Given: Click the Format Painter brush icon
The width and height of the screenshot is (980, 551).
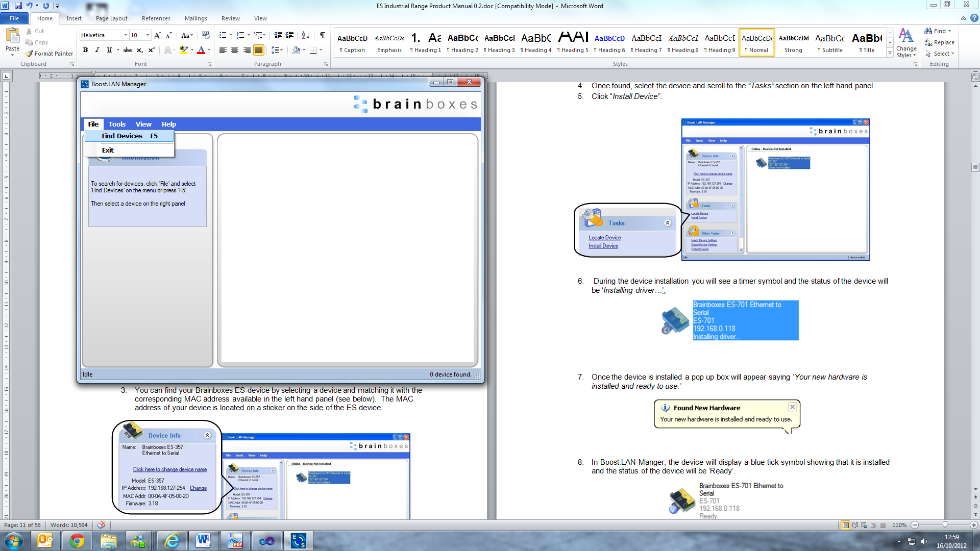Looking at the screenshot, I should coord(30,54).
